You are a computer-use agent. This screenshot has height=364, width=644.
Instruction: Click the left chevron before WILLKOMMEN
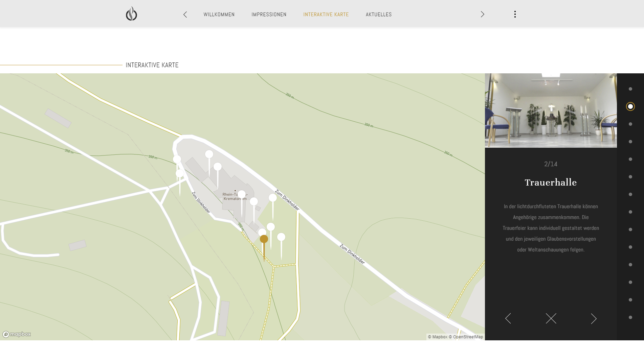(185, 15)
